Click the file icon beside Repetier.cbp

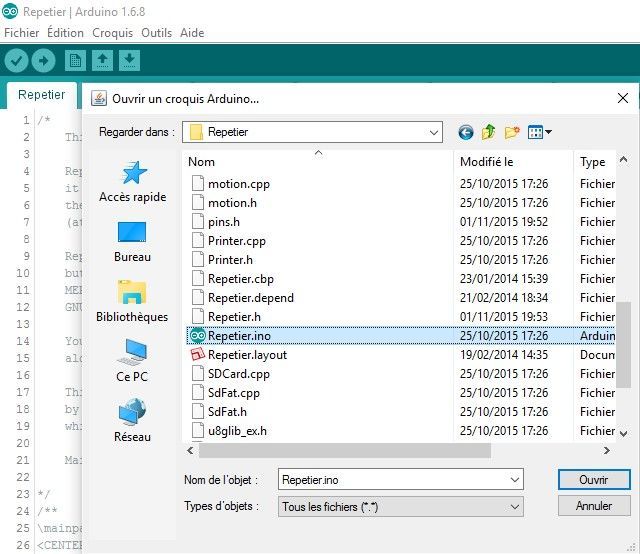198,278
